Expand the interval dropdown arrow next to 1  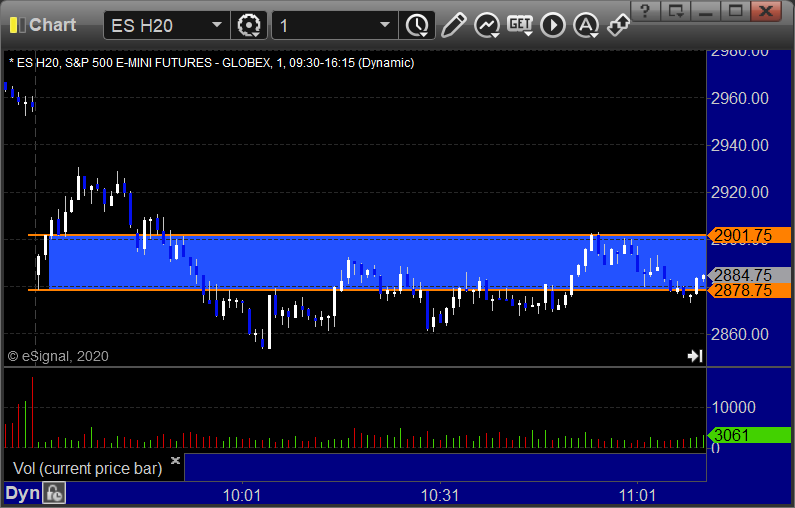tap(385, 25)
